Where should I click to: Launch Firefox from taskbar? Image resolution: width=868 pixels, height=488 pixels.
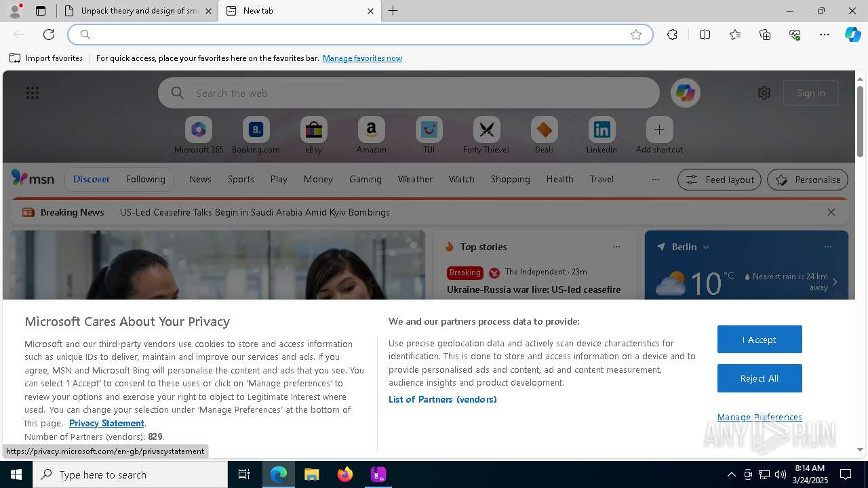click(345, 474)
